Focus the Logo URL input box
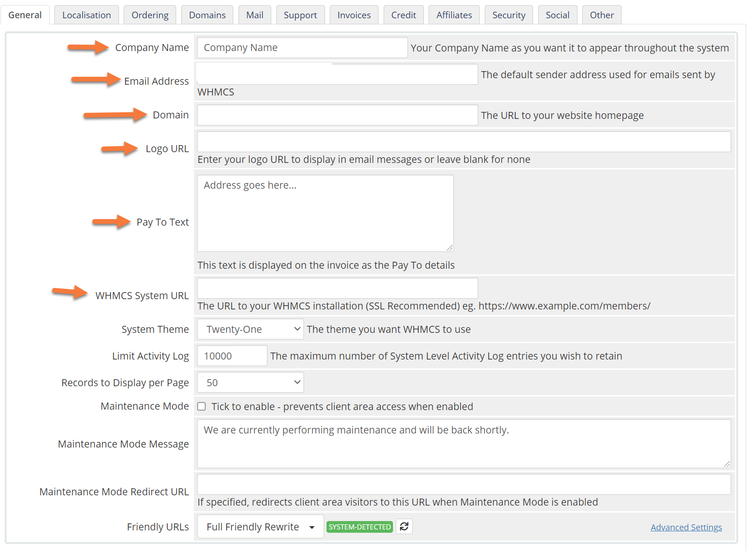 [464, 142]
